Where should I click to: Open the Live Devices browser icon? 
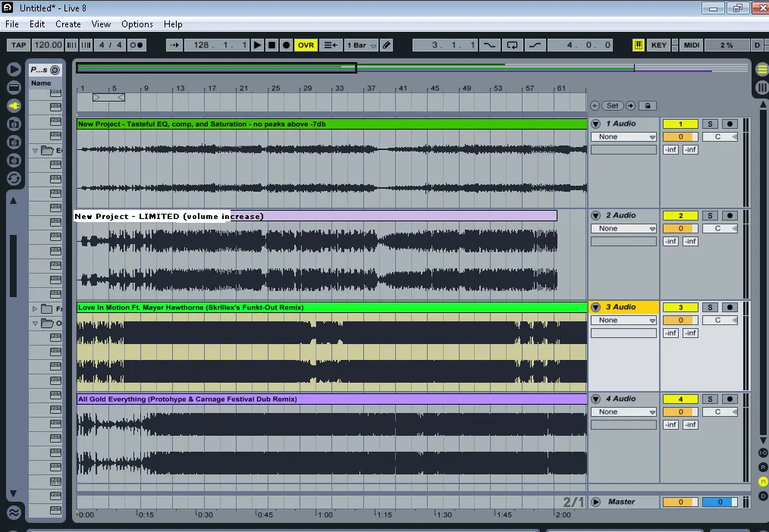click(14, 88)
